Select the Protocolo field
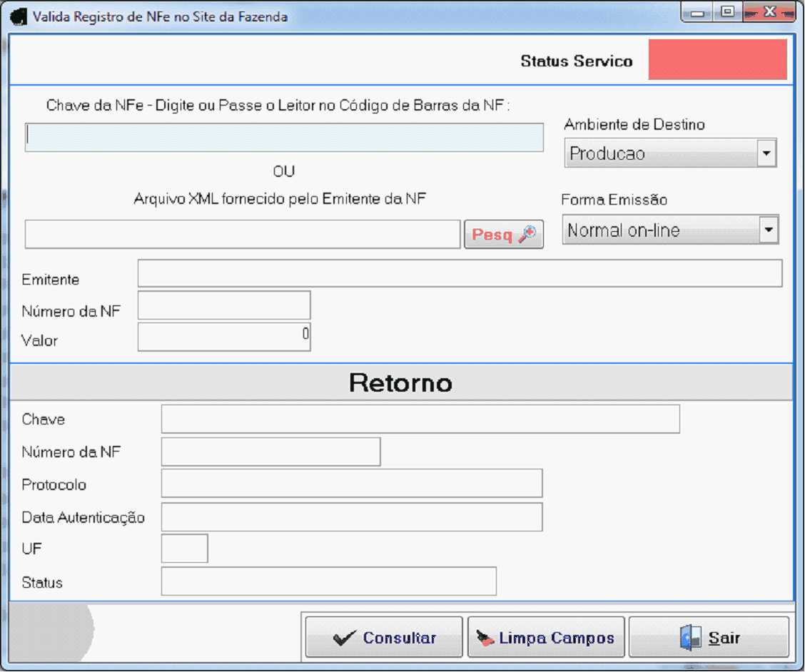 [351, 484]
